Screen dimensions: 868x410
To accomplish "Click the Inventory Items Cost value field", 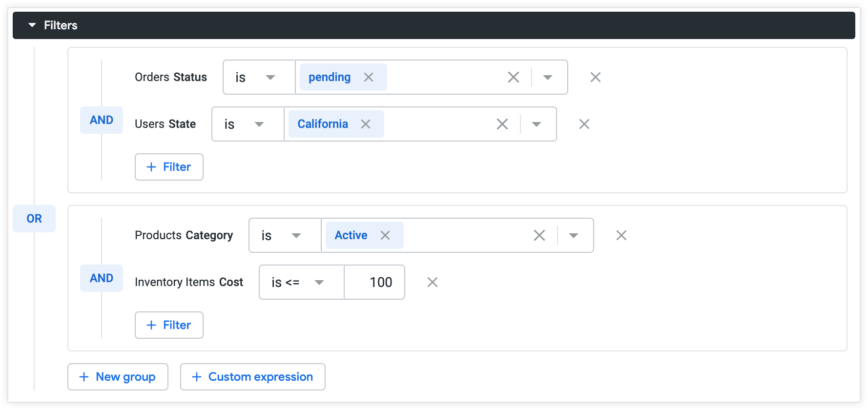I will 374,282.
